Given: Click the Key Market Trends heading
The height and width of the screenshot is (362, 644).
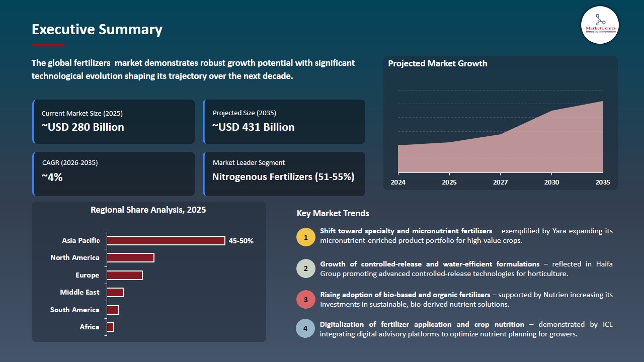Looking at the screenshot, I should [x=333, y=213].
